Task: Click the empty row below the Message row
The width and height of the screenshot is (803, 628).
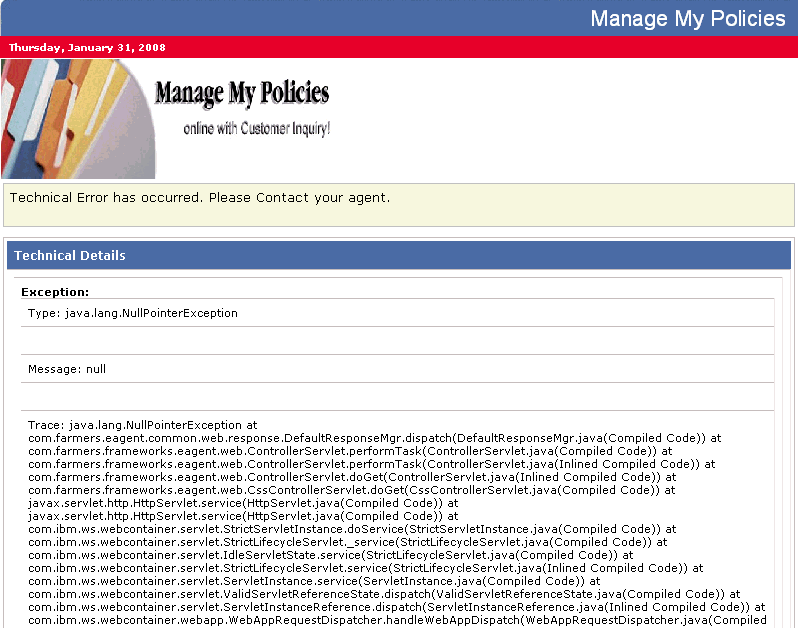Action: [x=397, y=396]
